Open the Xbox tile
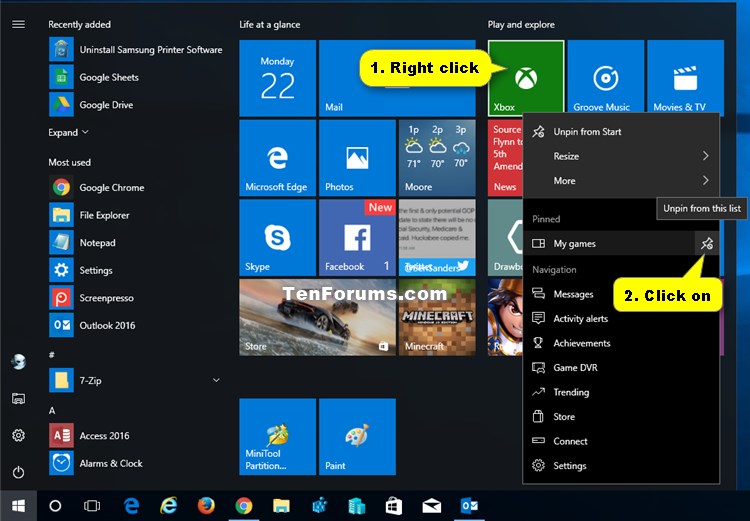This screenshot has height=521, width=750. (526, 78)
